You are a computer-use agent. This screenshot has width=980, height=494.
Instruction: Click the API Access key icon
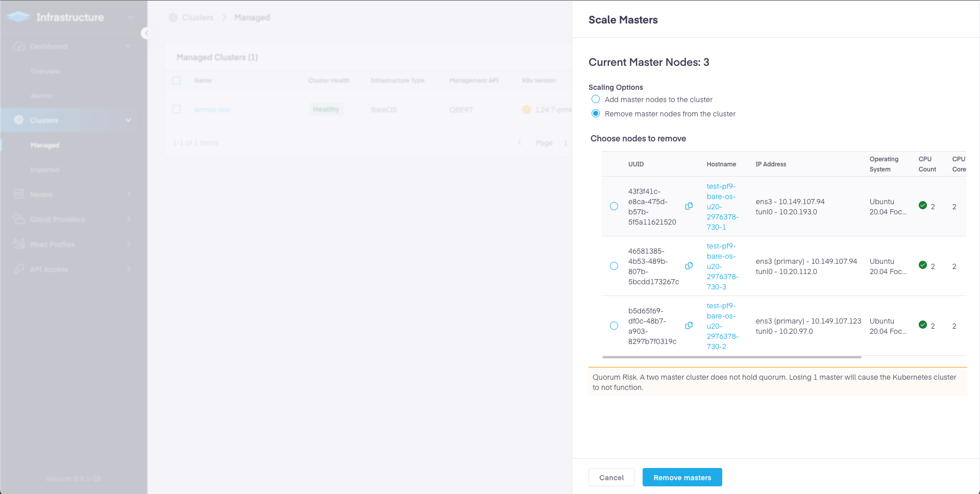pos(19,269)
